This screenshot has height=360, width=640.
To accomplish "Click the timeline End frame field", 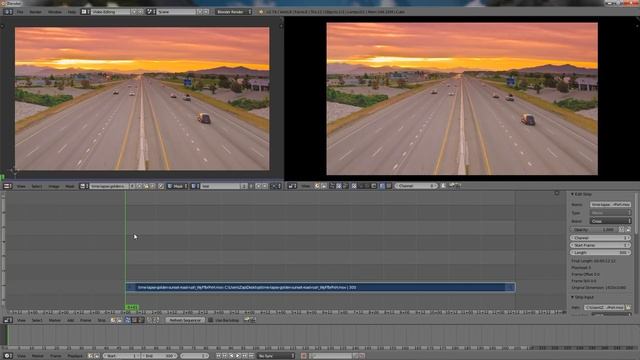I will 159,356.
